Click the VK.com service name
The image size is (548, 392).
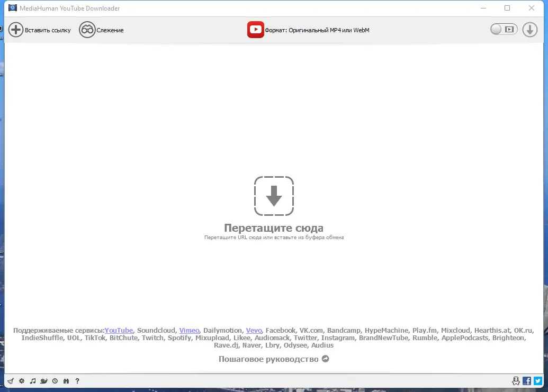(x=311, y=330)
